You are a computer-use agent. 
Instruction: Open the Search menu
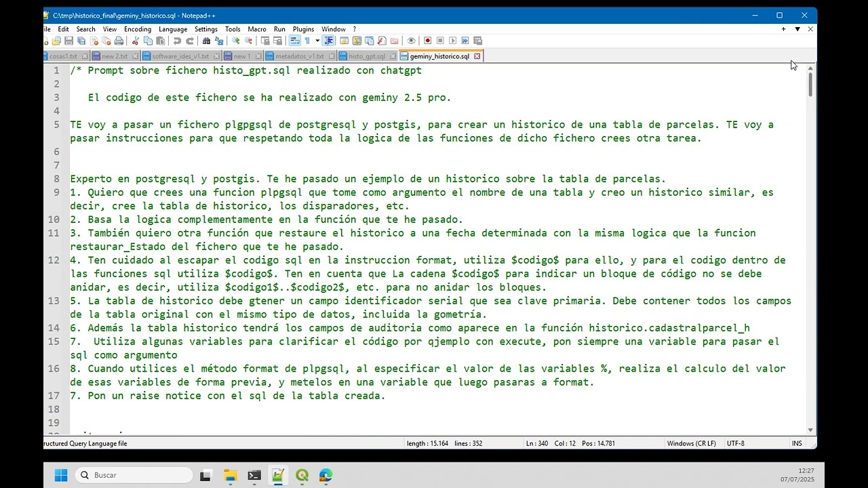(x=85, y=29)
